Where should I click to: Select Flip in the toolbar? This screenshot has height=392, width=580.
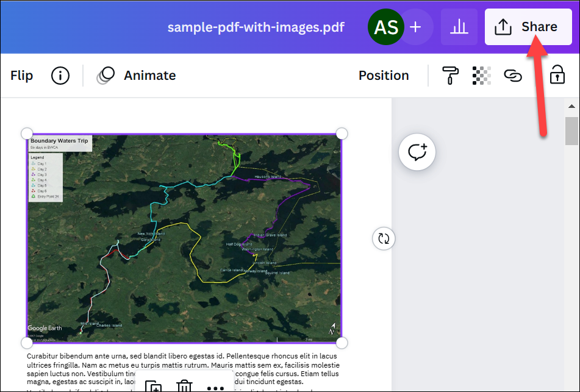[x=21, y=75]
